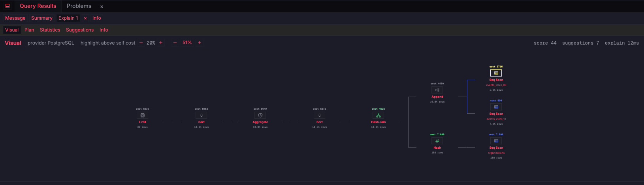644x185 pixels.
Task: Click the 20% threshold value
Action: pos(151,43)
